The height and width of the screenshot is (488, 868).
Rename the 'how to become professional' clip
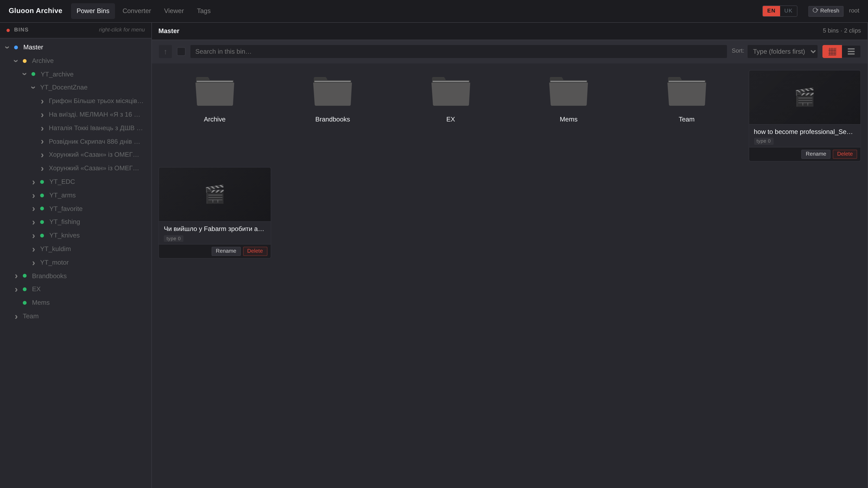816,154
